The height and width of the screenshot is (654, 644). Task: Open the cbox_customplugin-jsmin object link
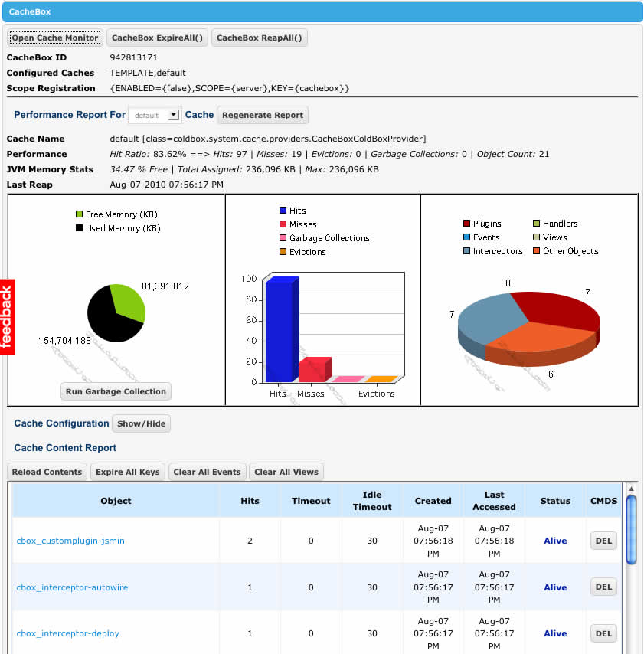(70, 541)
